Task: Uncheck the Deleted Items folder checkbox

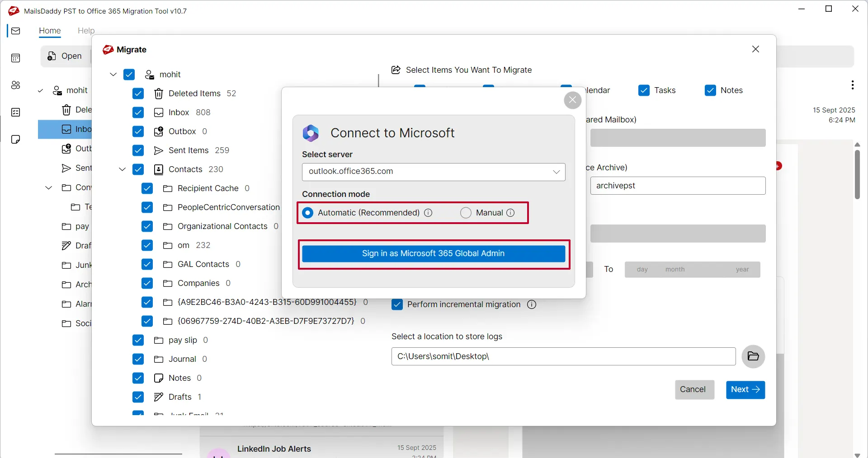Action: click(x=138, y=93)
